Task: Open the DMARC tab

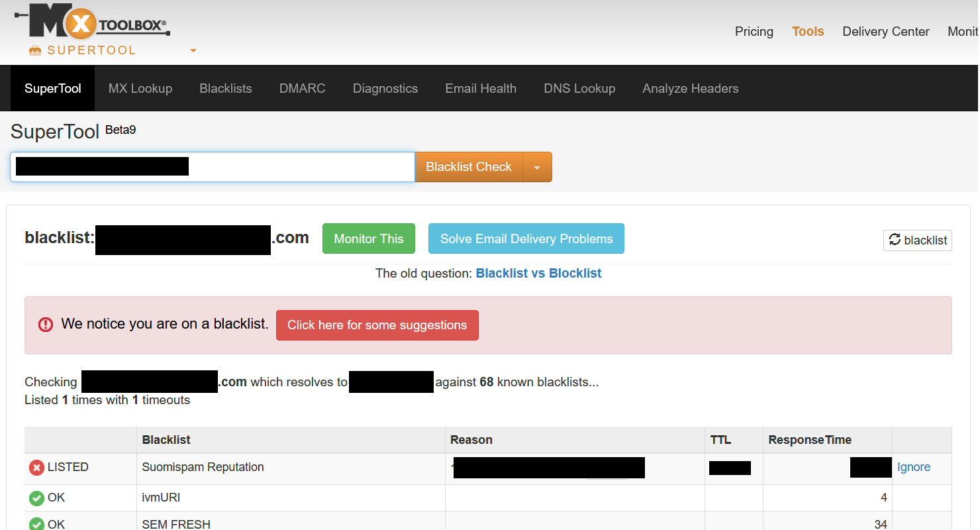Action: click(303, 88)
